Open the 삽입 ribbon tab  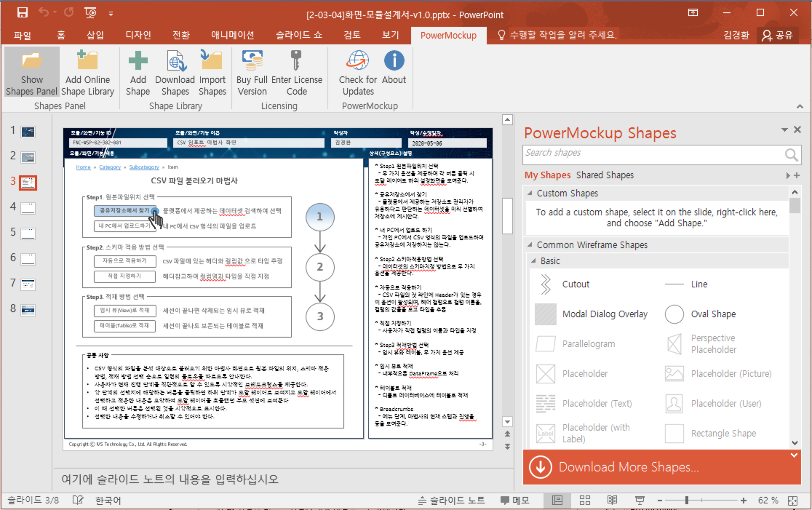(95, 35)
